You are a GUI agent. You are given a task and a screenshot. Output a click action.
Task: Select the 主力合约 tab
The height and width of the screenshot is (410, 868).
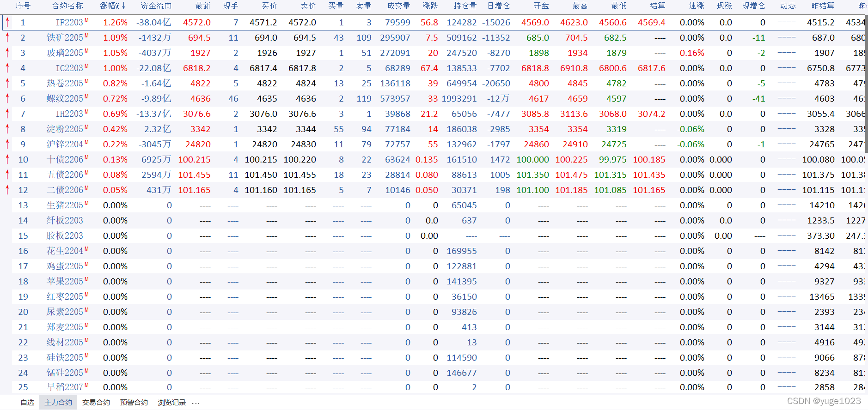click(58, 403)
